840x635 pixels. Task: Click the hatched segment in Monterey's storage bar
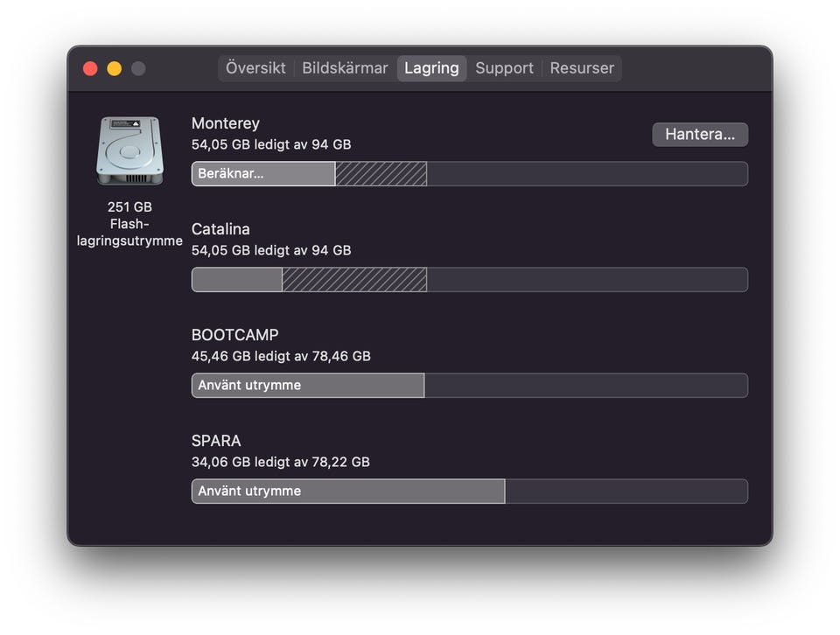381,174
